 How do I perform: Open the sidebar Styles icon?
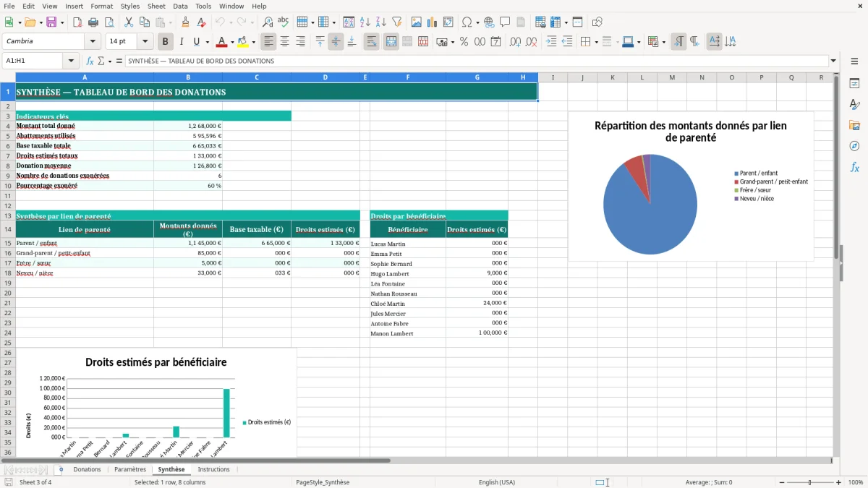pos(854,104)
